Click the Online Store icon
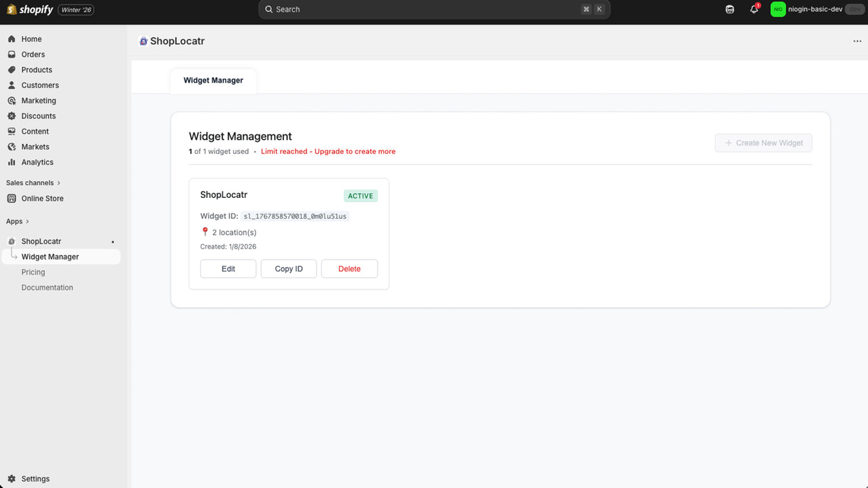Viewport: 868px width, 488px height. tap(12, 199)
